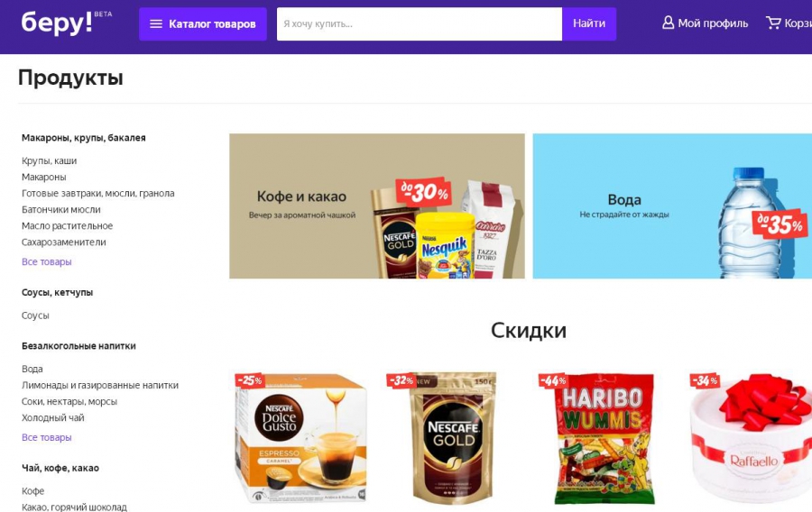The height and width of the screenshot is (512, 812).
Task: Click the беру! logo
Action: coord(57,23)
